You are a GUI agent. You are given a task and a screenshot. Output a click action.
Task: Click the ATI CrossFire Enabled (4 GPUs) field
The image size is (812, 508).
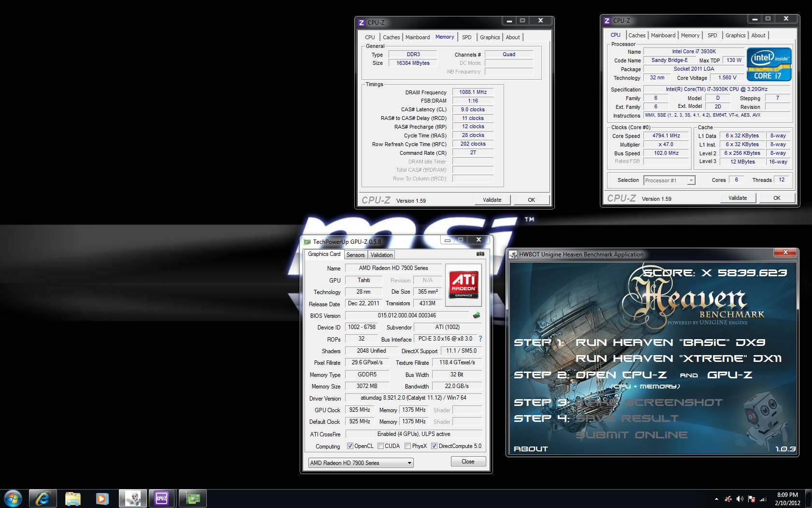(x=413, y=434)
